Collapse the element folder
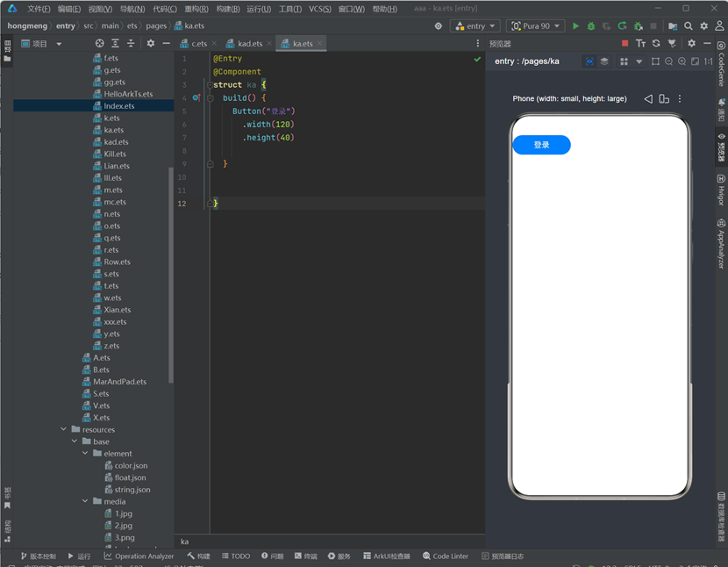The width and height of the screenshot is (728, 567). [x=85, y=453]
